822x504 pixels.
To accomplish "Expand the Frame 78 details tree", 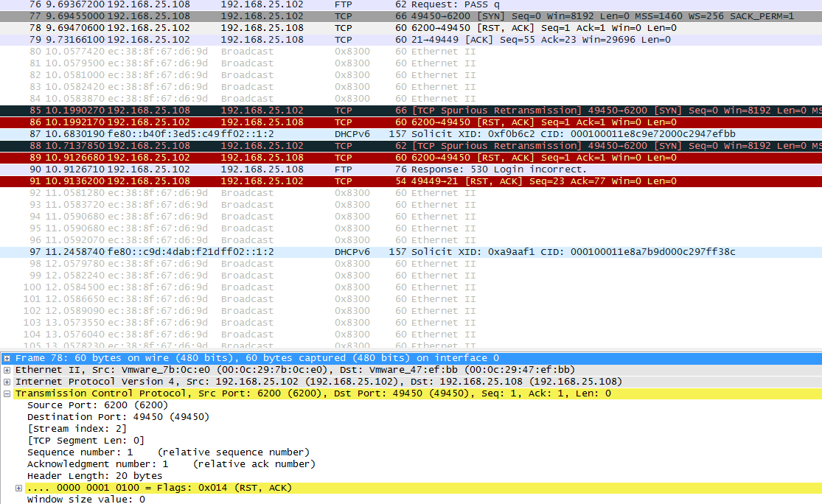I will 7,358.
